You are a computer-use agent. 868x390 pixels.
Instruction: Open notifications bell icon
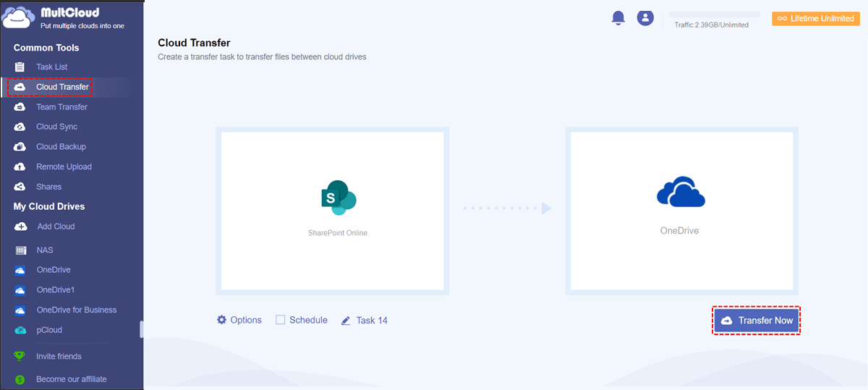pos(618,18)
